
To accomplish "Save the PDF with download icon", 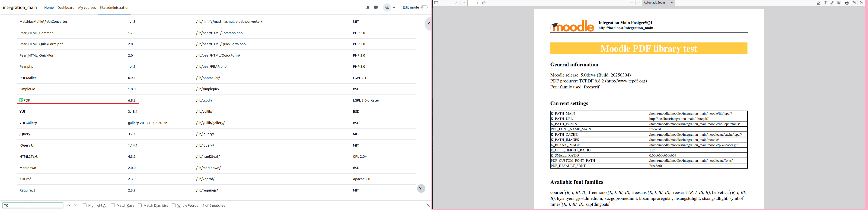I will [x=854, y=3].
